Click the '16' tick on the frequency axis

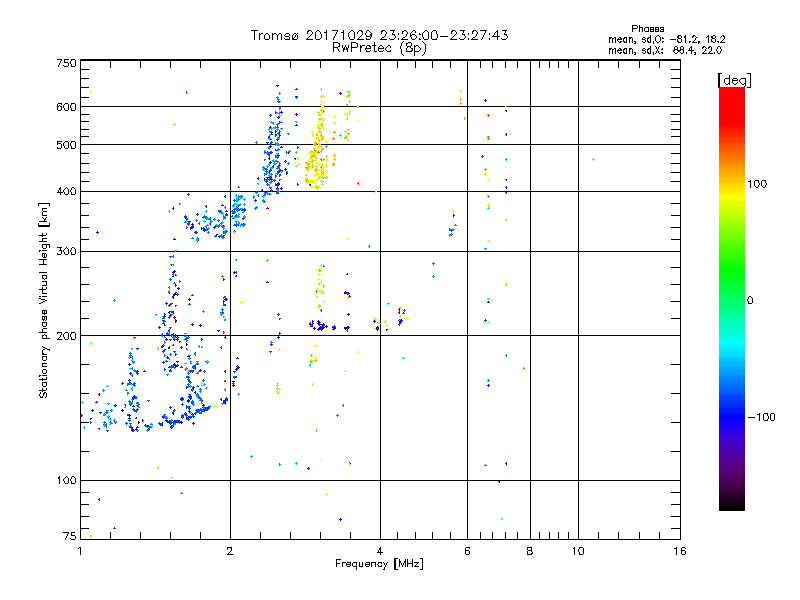(x=678, y=550)
